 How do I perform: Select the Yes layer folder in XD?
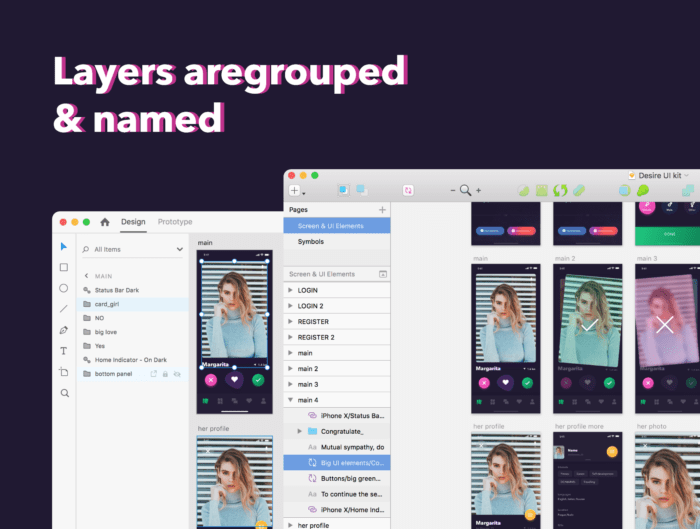133,346
